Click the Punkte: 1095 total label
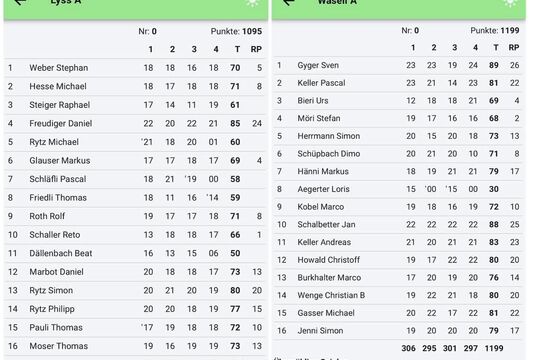Screen dimensions: 540x360 [237, 31]
